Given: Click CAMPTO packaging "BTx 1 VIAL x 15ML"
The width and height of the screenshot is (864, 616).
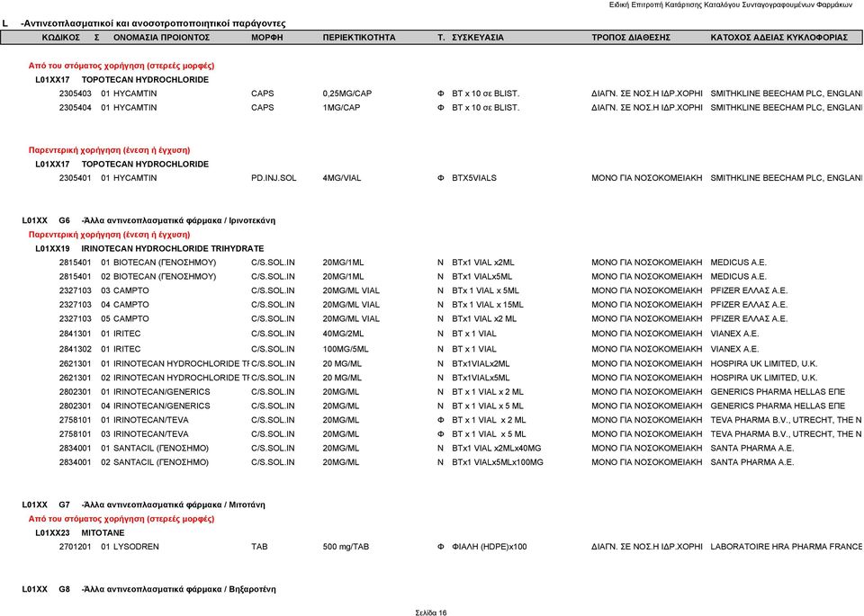Looking at the screenshot, I should click(488, 305).
